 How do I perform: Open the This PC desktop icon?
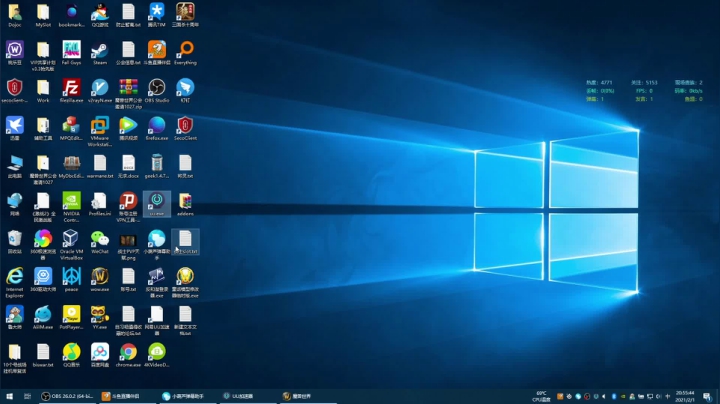tap(14, 166)
